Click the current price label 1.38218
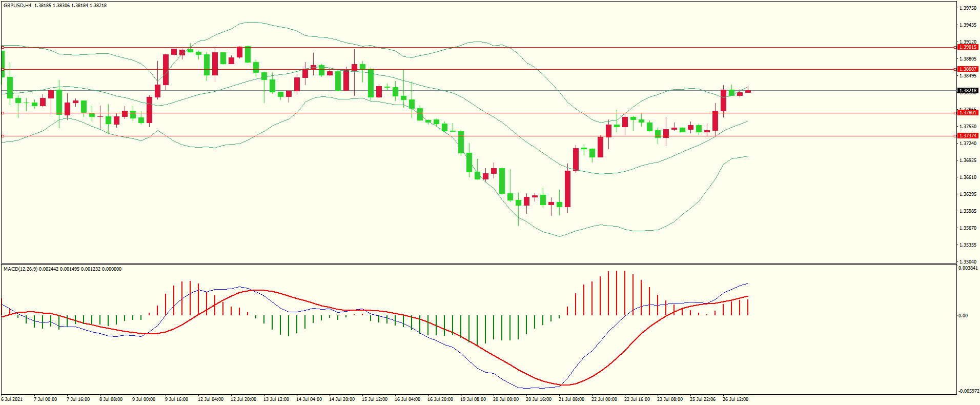The height and width of the screenshot is (405, 980). [967, 91]
